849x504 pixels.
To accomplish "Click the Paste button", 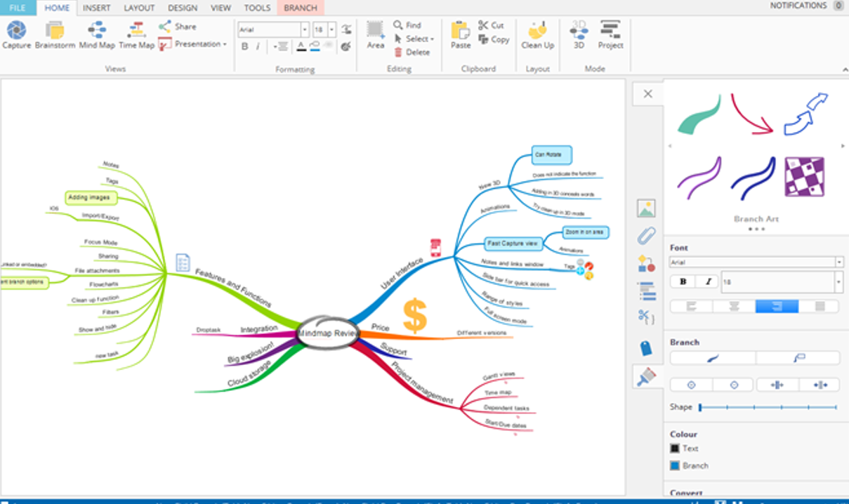I will pos(461,35).
